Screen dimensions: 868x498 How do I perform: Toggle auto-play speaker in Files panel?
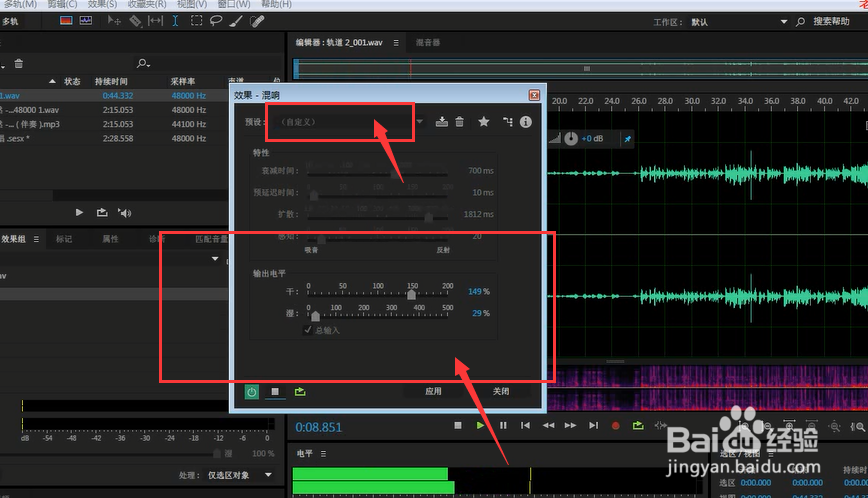(125, 212)
